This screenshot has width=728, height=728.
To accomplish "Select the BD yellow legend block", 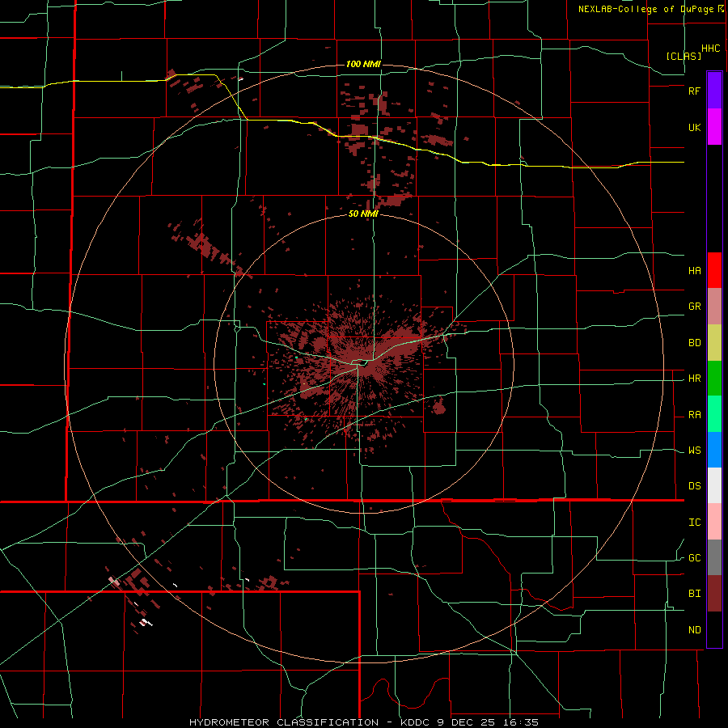I will tap(714, 343).
